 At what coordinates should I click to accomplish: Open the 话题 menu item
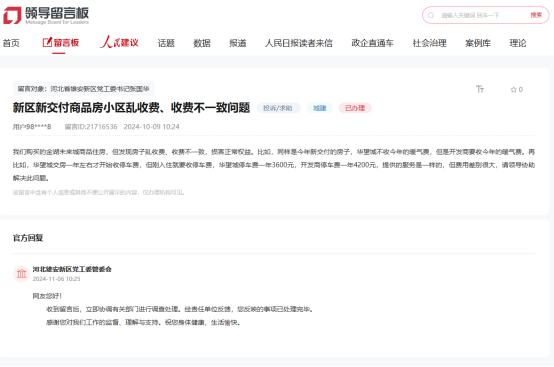[x=166, y=43]
